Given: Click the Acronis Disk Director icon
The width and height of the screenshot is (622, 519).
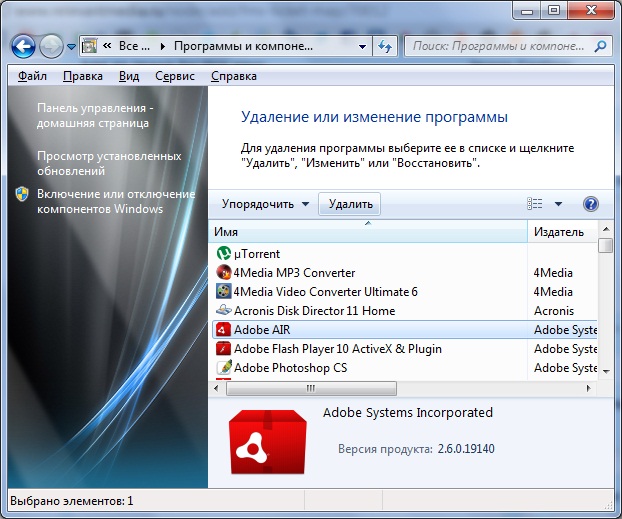Looking at the screenshot, I should pyautogui.click(x=224, y=309).
